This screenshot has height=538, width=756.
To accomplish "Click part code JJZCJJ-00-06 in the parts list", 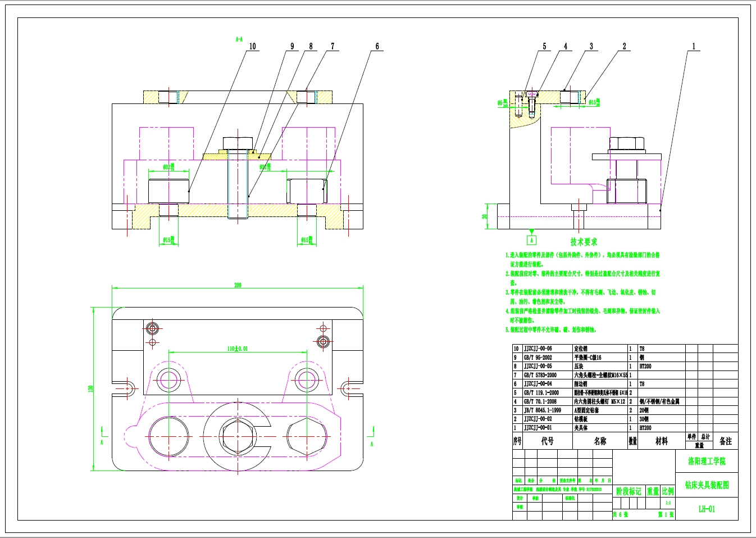I will point(538,349).
